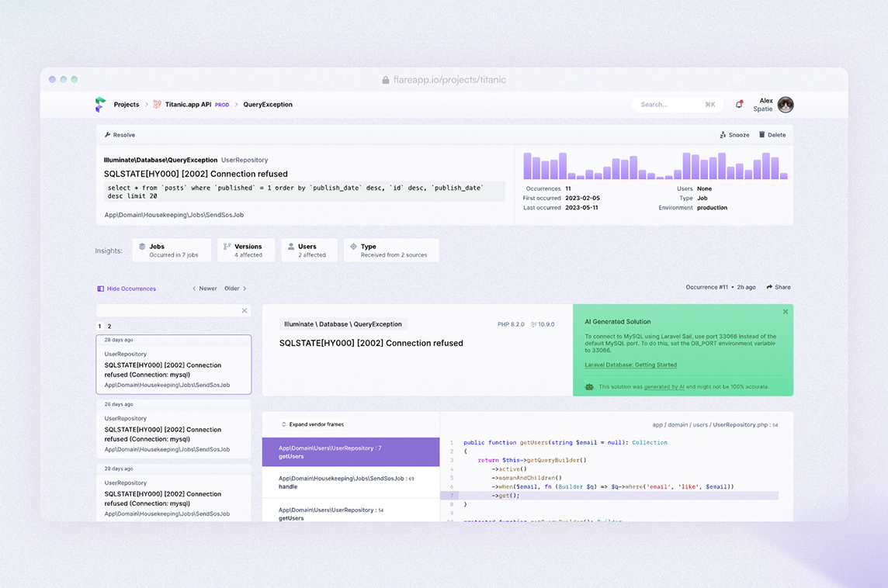Open Titanic.app API breadcrumb
Screen dimensions: 888x588
188,105
